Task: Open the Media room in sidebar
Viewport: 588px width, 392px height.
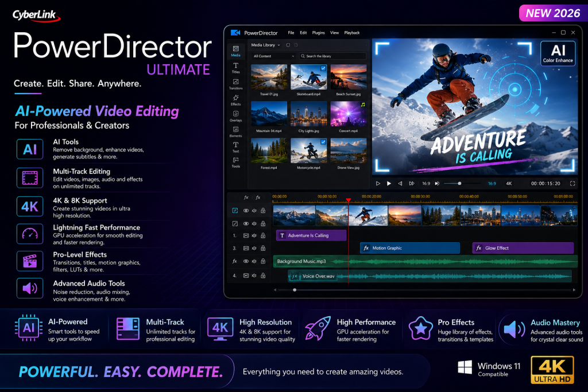Action: [x=235, y=51]
